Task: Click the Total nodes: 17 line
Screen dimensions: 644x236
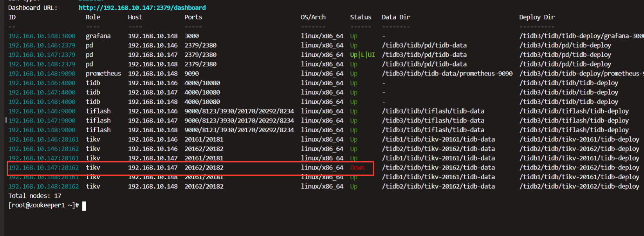Action: [35, 196]
